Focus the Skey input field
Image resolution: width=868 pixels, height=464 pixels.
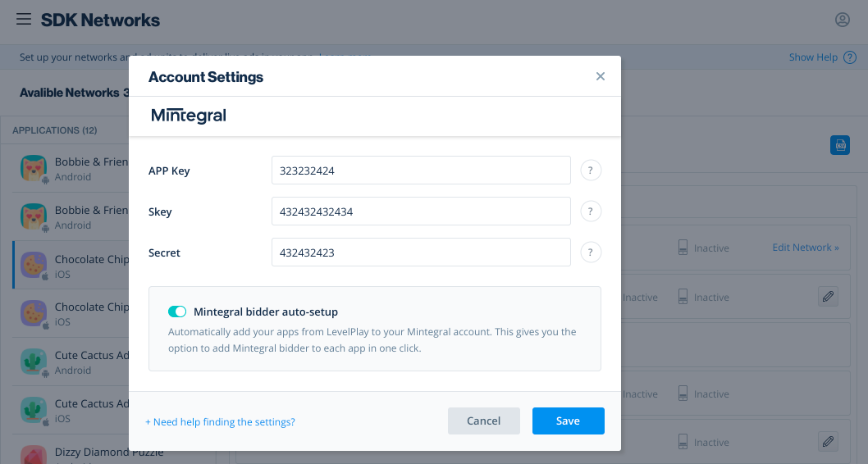click(x=421, y=212)
